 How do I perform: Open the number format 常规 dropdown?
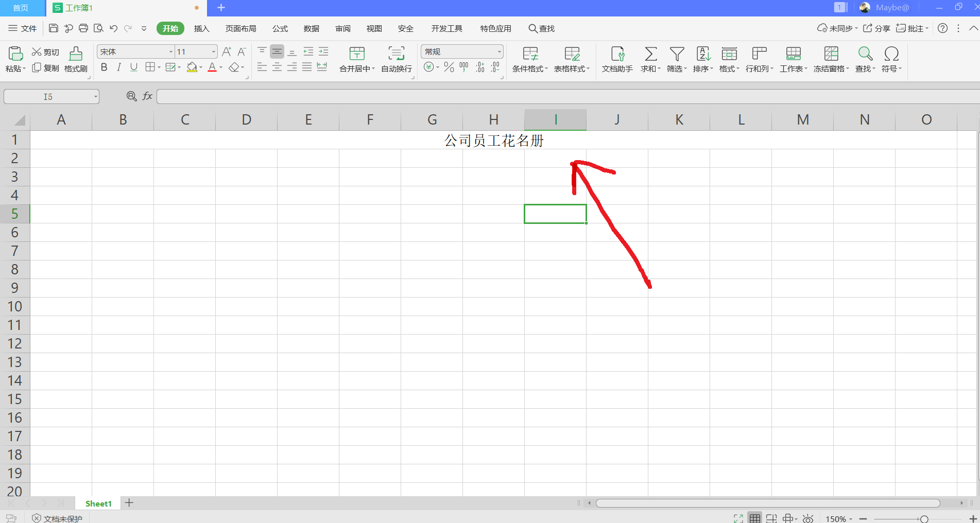point(499,51)
